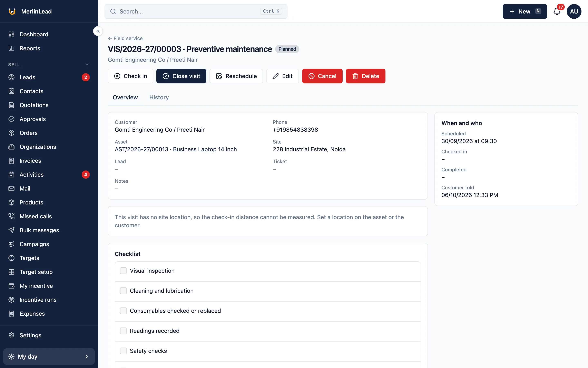Focus the Search input field
This screenshot has height=368, width=588.
click(x=196, y=11)
